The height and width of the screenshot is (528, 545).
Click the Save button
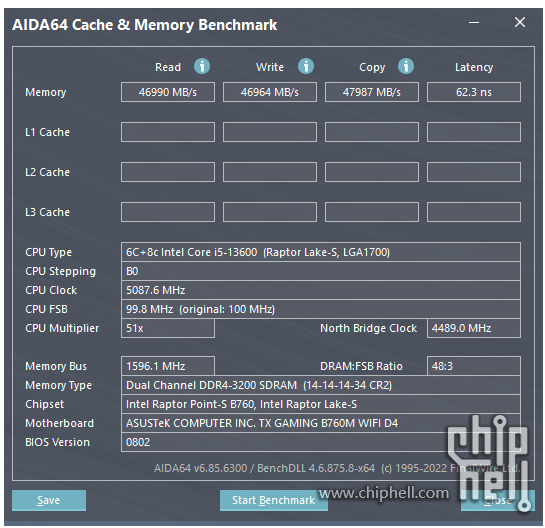coord(49,500)
